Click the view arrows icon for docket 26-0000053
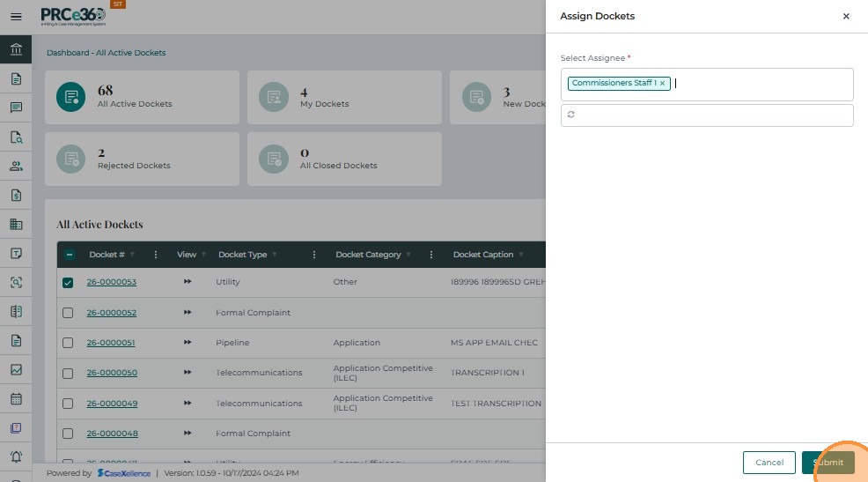The height and width of the screenshot is (482, 868). (x=187, y=282)
